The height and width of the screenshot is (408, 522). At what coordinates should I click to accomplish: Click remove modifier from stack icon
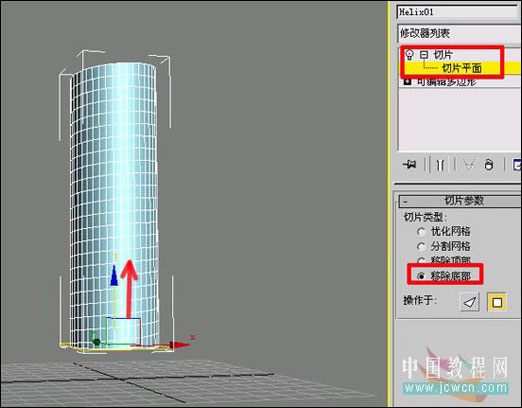pyautogui.click(x=489, y=165)
